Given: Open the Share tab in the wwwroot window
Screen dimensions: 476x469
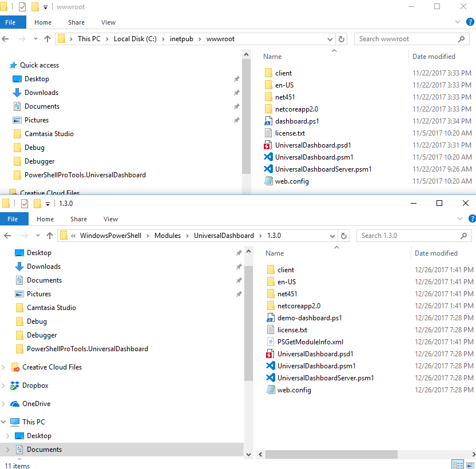Looking at the screenshot, I should tap(76, 22).
